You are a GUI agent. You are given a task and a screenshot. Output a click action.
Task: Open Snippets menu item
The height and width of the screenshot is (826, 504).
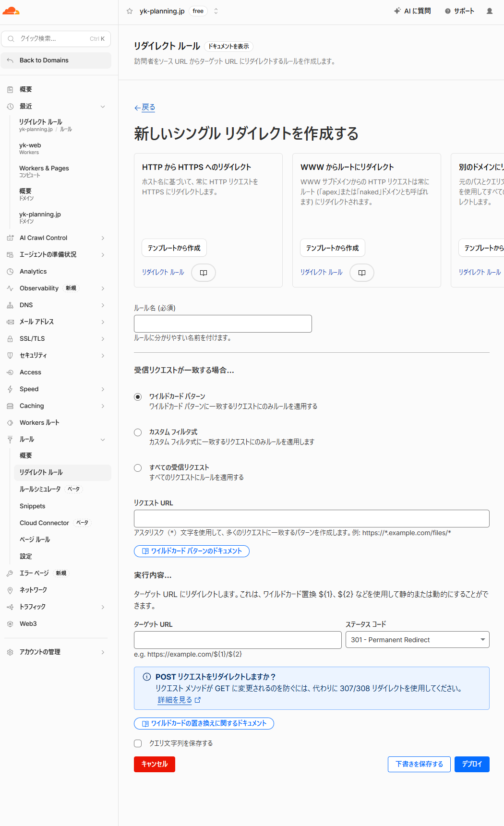point(62,506)
